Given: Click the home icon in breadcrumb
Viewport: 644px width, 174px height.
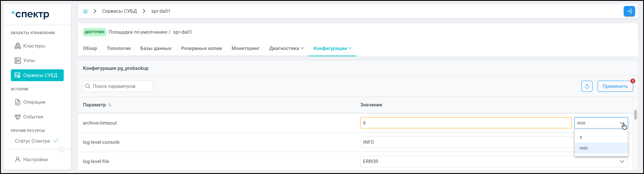Looking at the screenshot, I should [x=86, y=11].
